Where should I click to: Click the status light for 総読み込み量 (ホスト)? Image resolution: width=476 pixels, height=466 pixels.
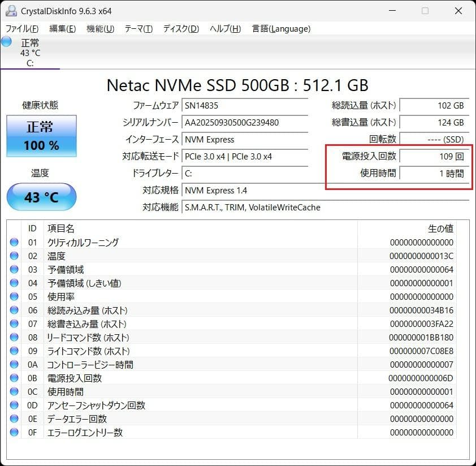coord(14,310)
